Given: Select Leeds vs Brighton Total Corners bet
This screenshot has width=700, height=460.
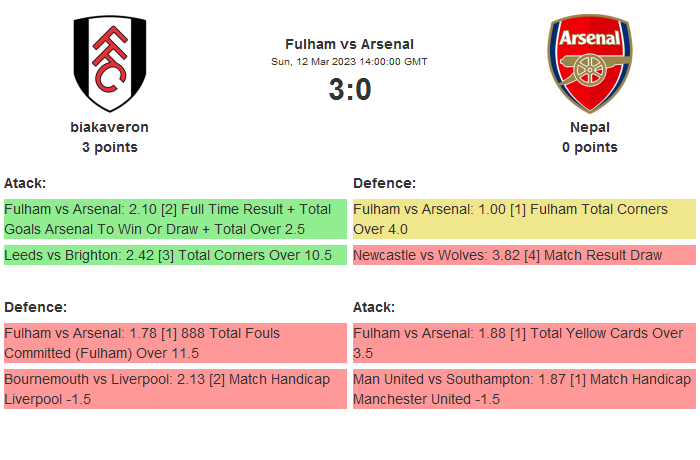Looking at the screenshot, I should point(175,255).
